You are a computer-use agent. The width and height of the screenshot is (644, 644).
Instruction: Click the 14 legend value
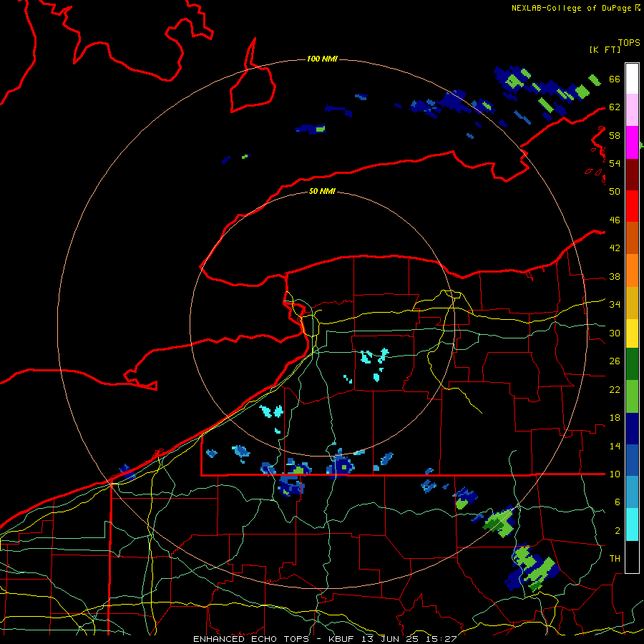[615, 446]
